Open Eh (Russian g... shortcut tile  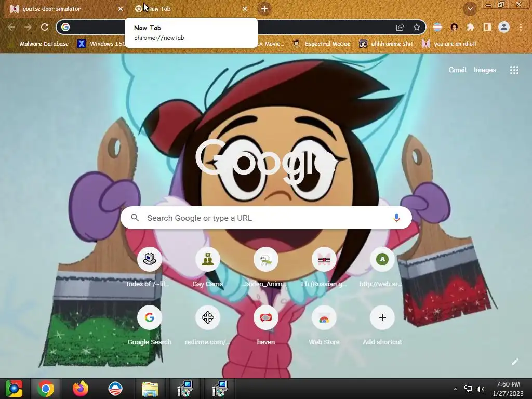[324, 267]
